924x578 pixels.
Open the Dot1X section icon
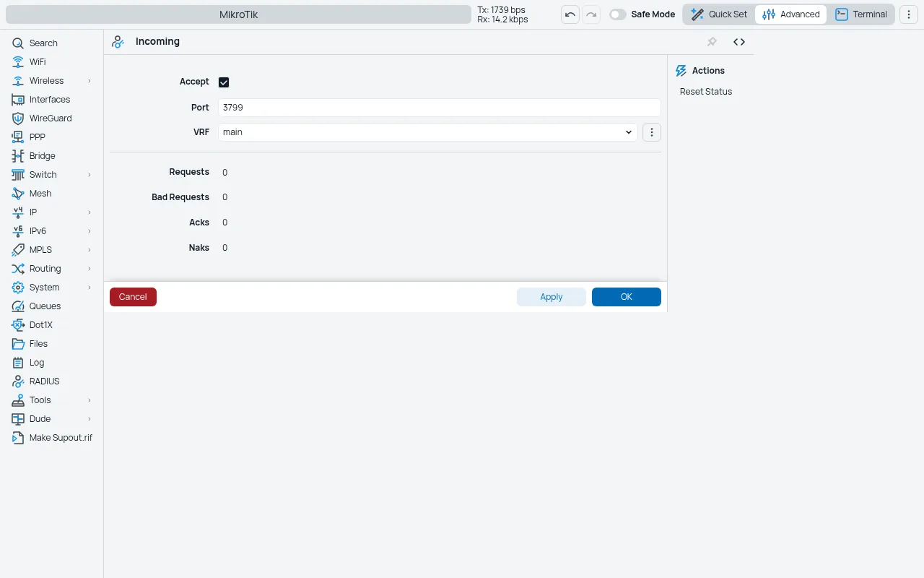pyautogui.click(x=18, y=325)
